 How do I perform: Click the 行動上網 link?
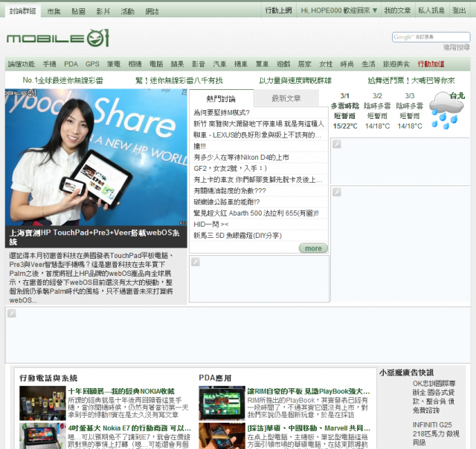click(x=278, y=10)
